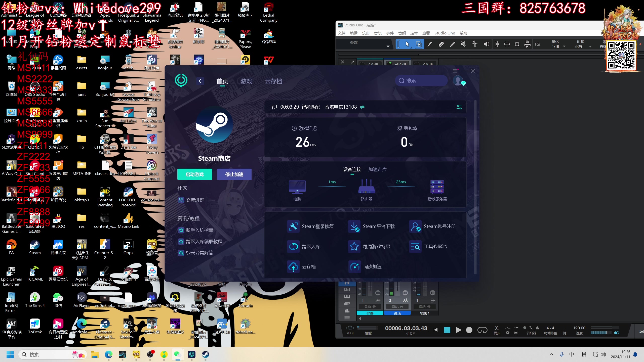Open Steam平台下载 tool
Viewport: 644px width, 362px height.
[x=371, y=226]
